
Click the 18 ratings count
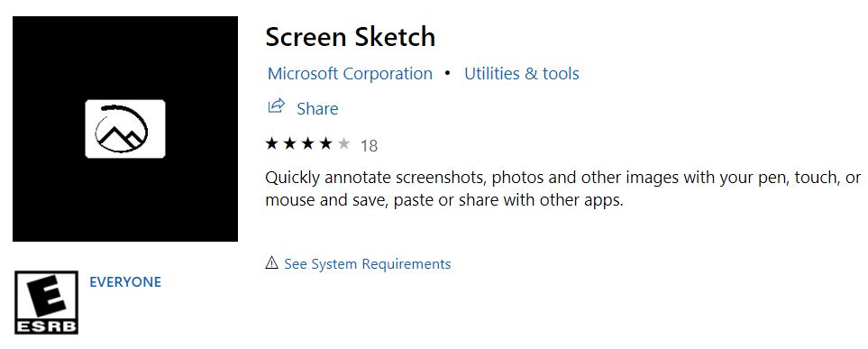(x=369, y=146)
